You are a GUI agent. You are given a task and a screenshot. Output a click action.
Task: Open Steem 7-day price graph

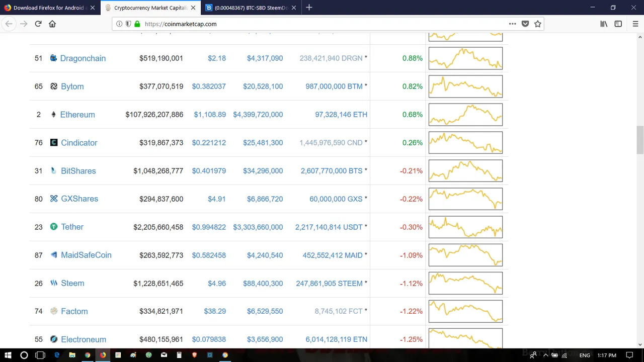465,283
